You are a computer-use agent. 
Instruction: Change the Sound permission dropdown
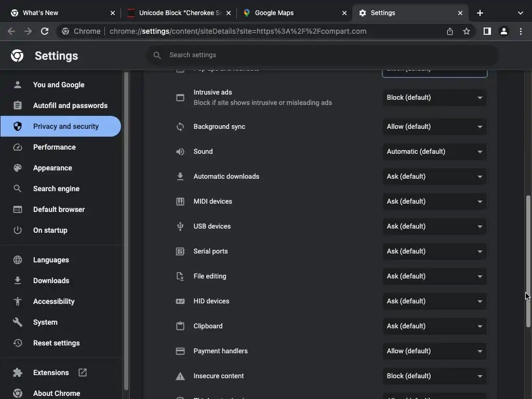click(x=434, y=152)
